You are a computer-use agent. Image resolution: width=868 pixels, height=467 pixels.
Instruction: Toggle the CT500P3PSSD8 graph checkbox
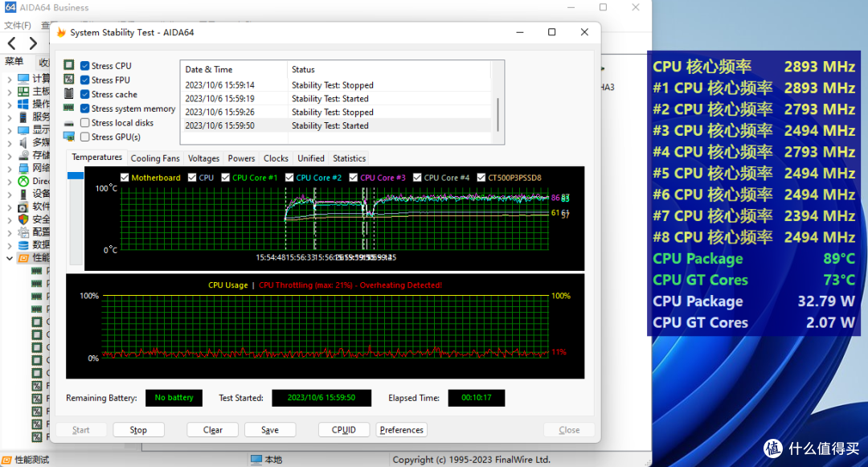point(481,178)
